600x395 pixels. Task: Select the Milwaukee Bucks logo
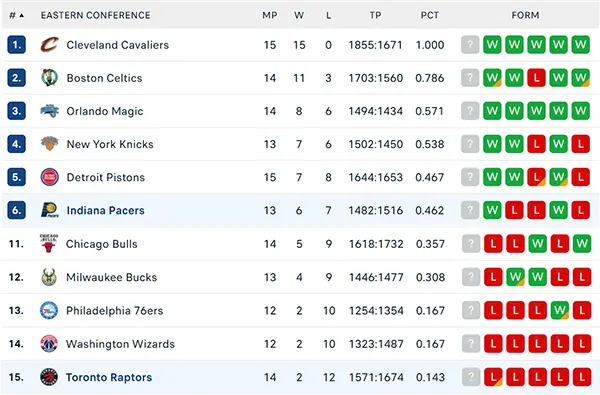click(49, 277)
